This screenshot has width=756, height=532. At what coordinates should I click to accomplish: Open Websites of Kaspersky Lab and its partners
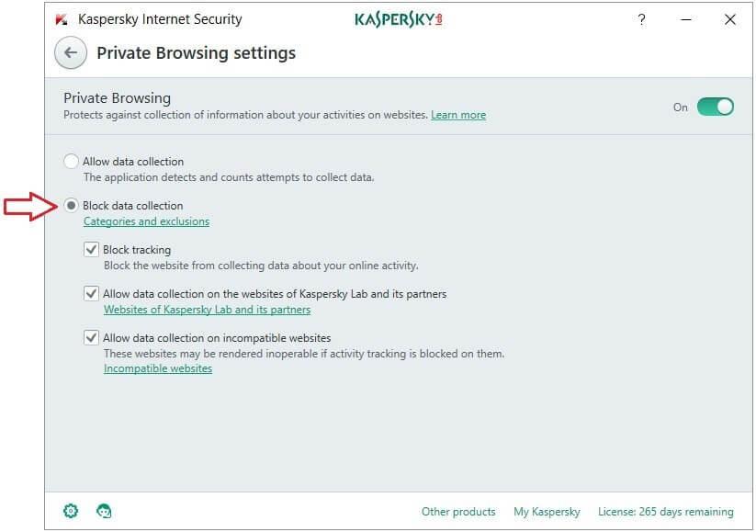pyautogui.click(x=207, y=310)
